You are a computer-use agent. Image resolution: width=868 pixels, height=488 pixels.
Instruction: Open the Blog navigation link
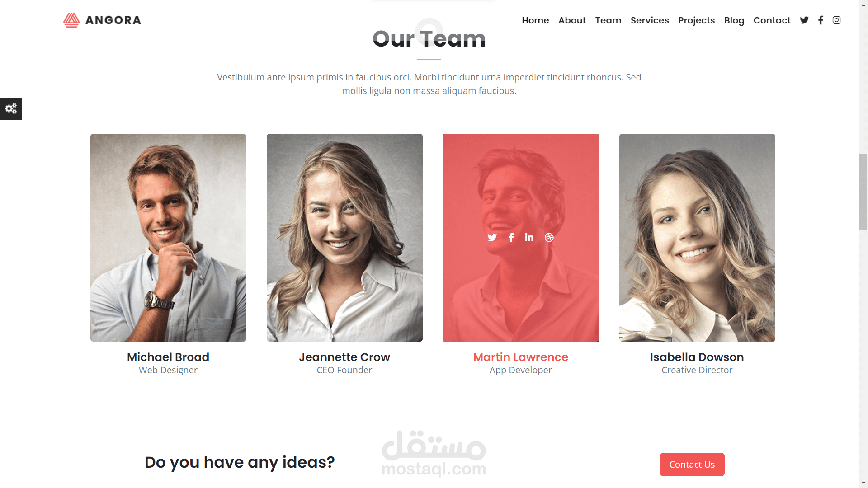[734, 20]
